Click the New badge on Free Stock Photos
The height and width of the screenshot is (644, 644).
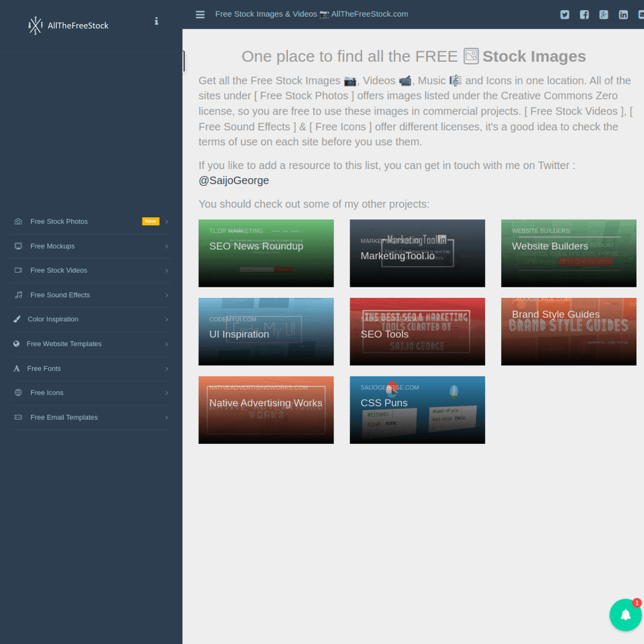click(x=151, y=221)
